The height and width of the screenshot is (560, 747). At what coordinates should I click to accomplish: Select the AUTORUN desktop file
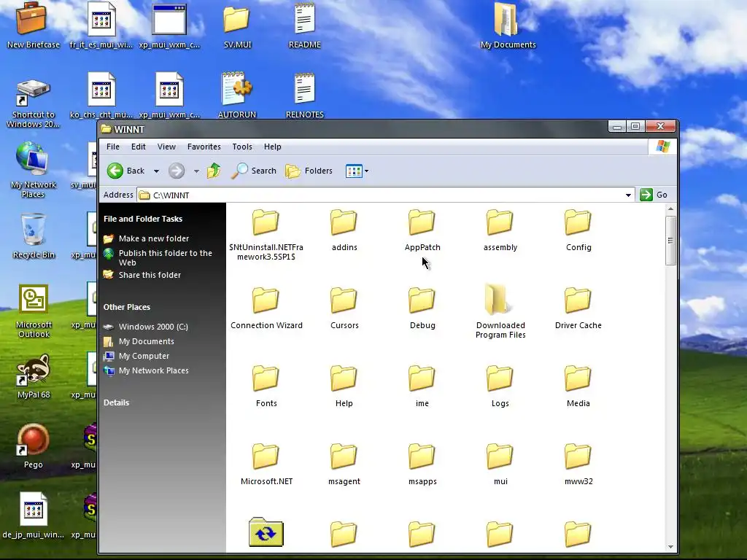[237, 96]
